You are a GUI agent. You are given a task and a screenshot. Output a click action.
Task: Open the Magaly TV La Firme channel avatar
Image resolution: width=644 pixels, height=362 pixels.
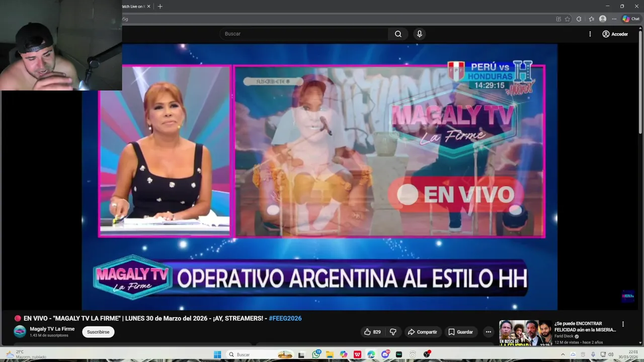(20, 331)
